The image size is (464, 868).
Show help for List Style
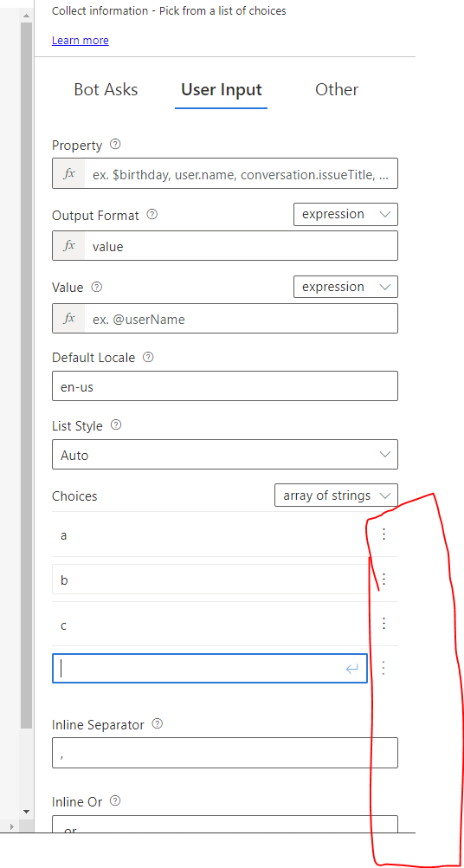pyautogui.click(x=116, y=425)
